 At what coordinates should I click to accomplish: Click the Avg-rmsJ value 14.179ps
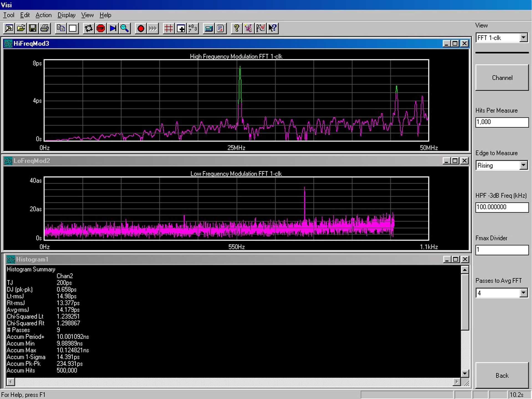pos(68,310)
